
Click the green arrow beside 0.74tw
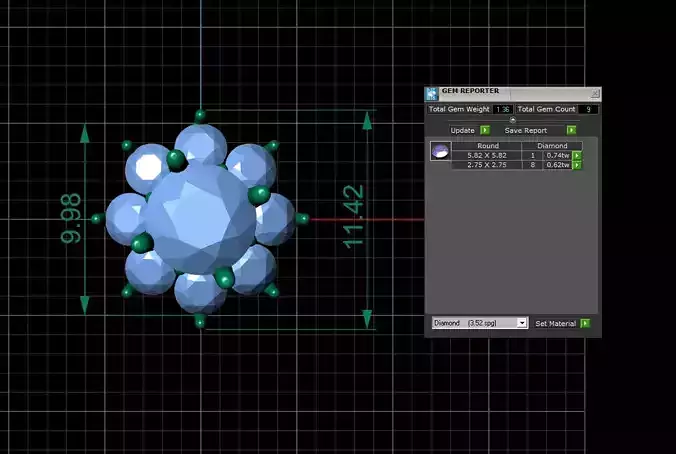pyautogui.click(x=577, y=156)
